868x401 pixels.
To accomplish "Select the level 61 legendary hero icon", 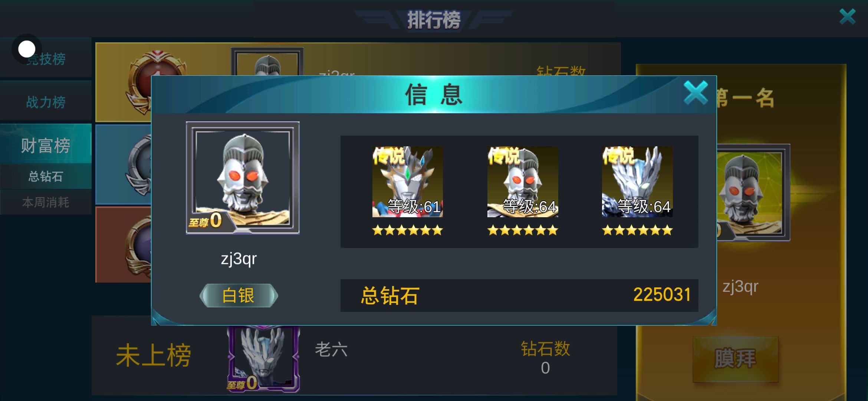I will 407,182.
